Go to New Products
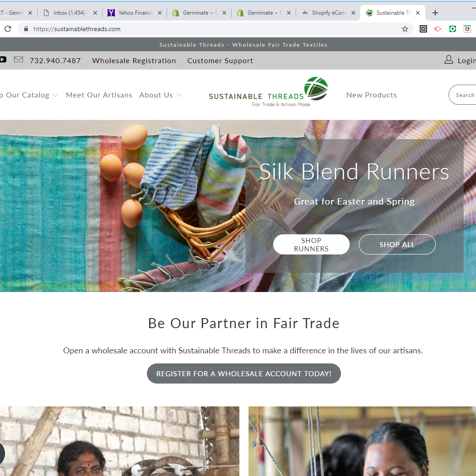 (x=372, y=95)
